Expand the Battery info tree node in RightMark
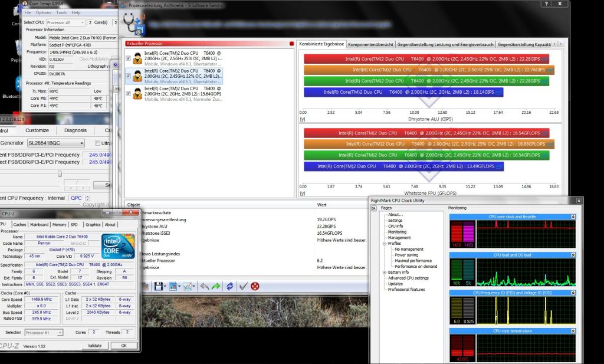The image size is (604, 364). (x=385, y=273)
